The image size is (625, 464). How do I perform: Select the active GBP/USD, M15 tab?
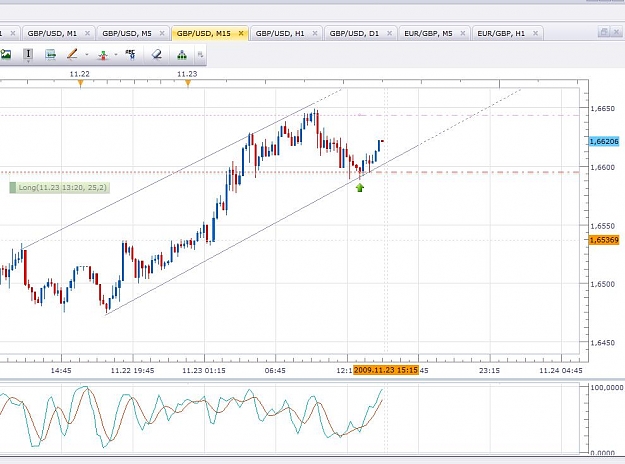[x=203, y=33]
